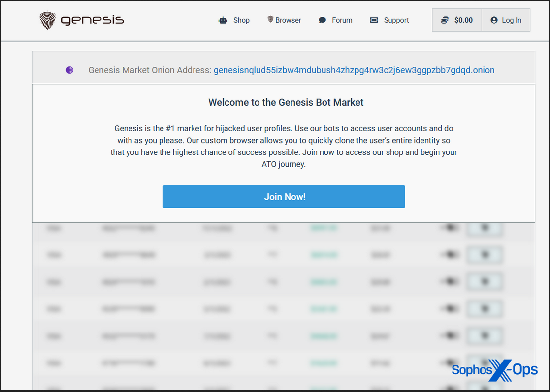Click the speech bubble icon beside Forum
This screenshot has height=392, width=550.
click(x=322, y=20)
